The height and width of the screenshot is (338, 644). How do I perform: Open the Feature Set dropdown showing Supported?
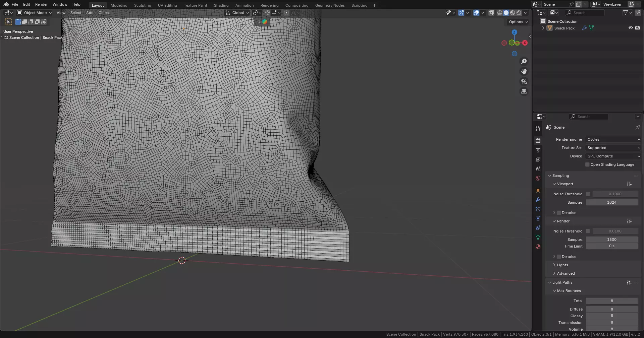(613, 148)
